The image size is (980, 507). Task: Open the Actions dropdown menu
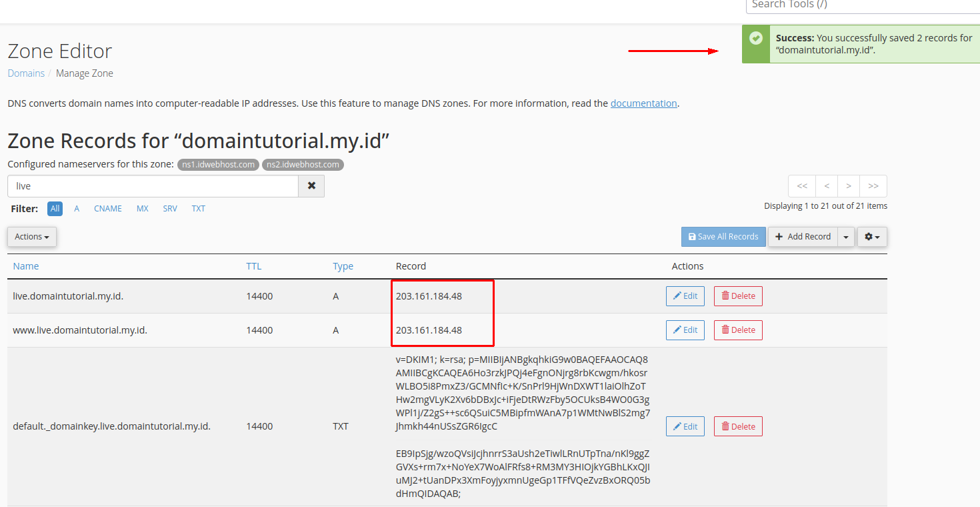point(31,236)
